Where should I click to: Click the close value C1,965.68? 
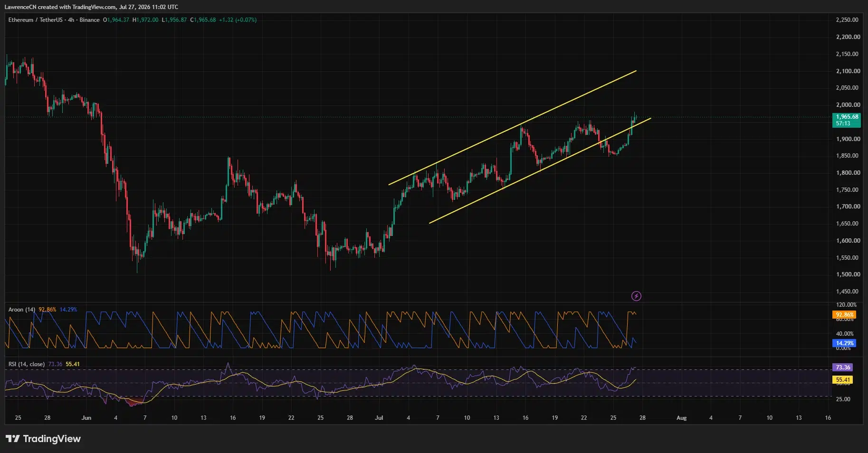coord(203,20)
